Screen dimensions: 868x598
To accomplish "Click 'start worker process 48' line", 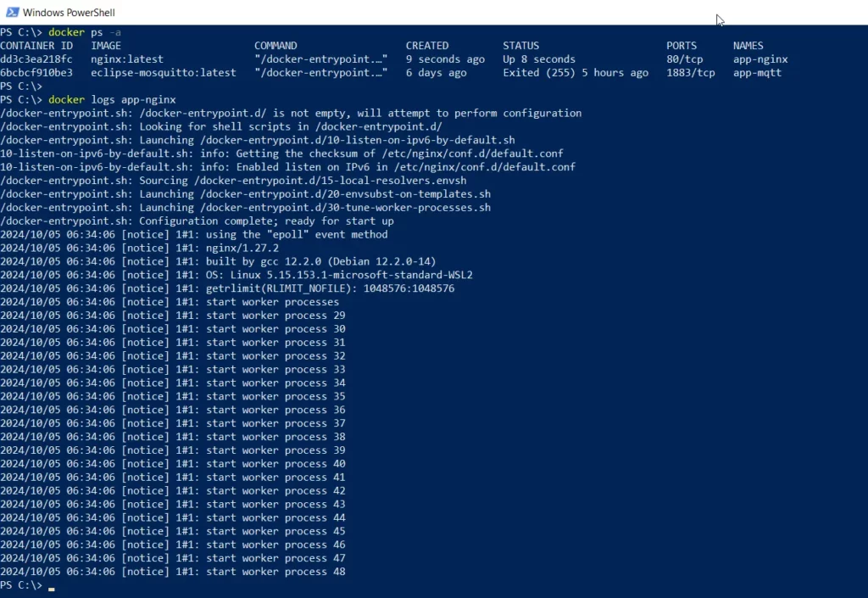I will (173, 572).
